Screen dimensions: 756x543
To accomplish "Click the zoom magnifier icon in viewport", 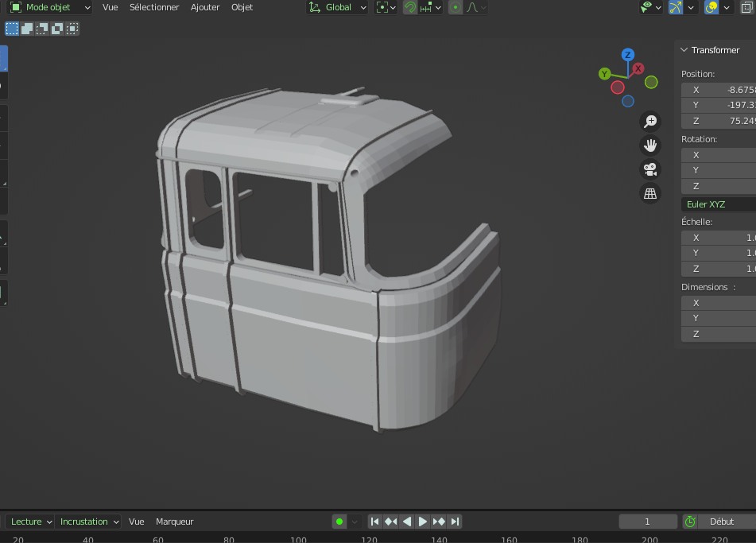I will pos(650,121).
